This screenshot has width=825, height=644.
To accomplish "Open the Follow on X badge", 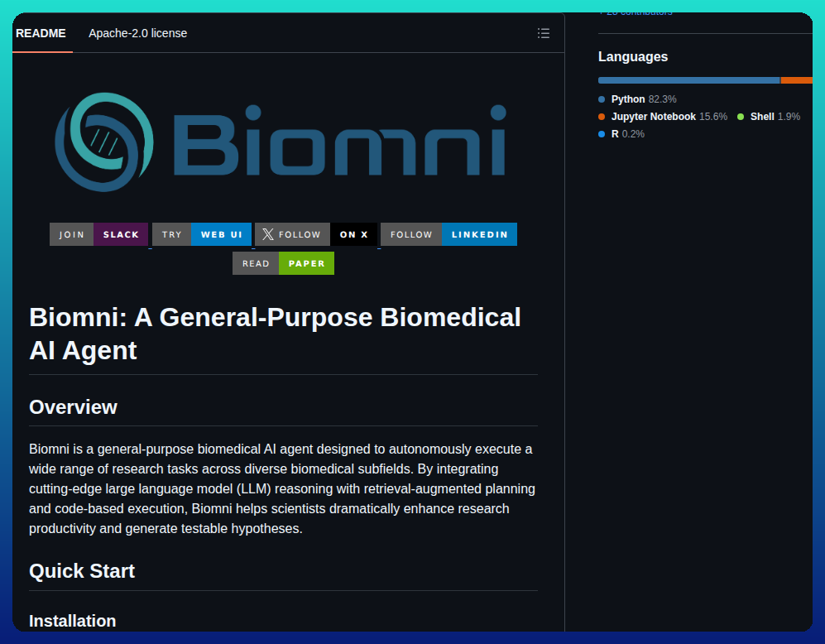I will (316, 234).
